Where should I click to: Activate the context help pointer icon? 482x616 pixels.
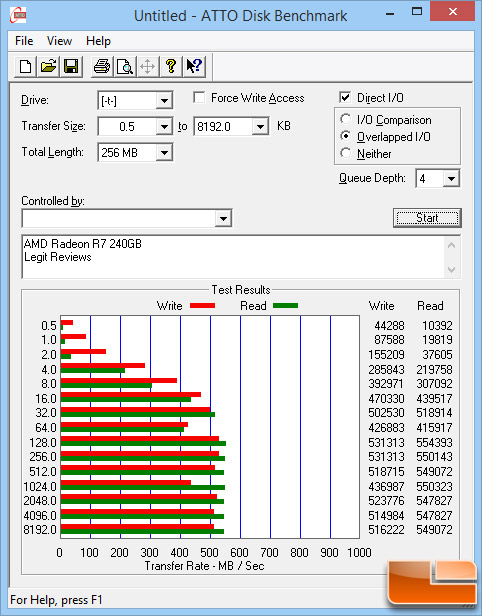(x=193, y=66)
